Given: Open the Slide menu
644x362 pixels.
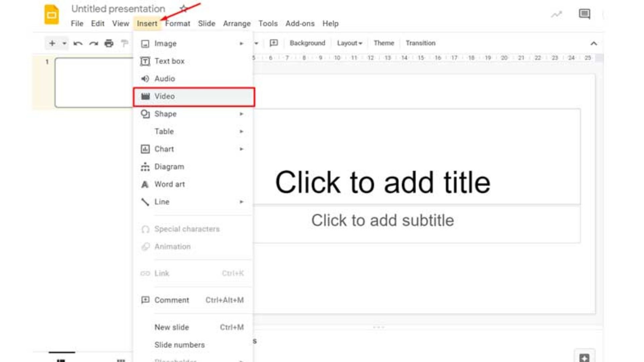Looking at the screenshot, I should pyautogui.click(x=206, y=23).
